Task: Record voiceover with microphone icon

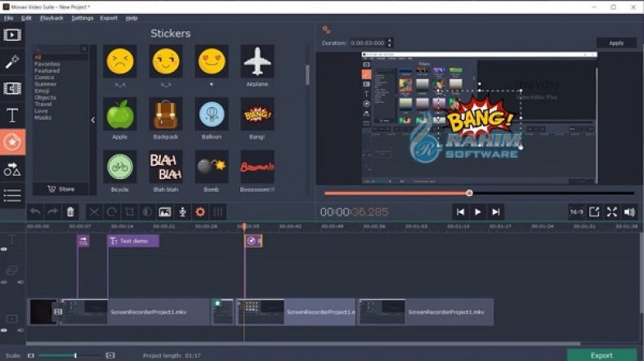Action: tap(183, 212)
